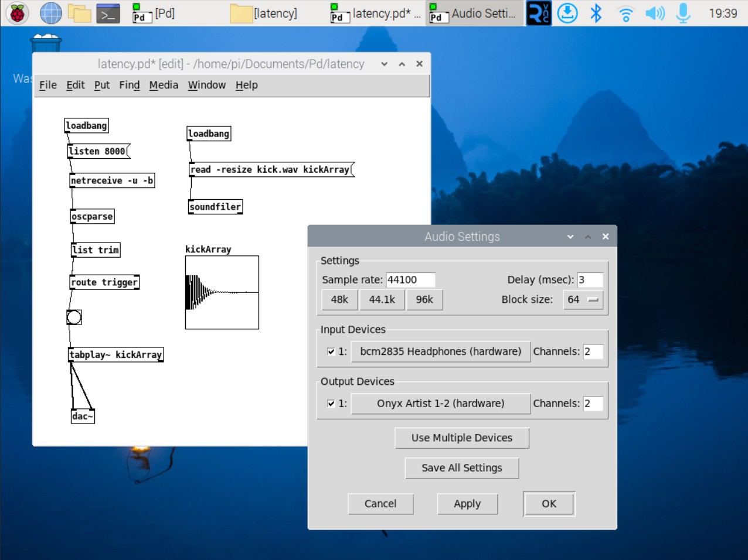Open the Put menu
This screenshot has height=560, width=748.
101,85
